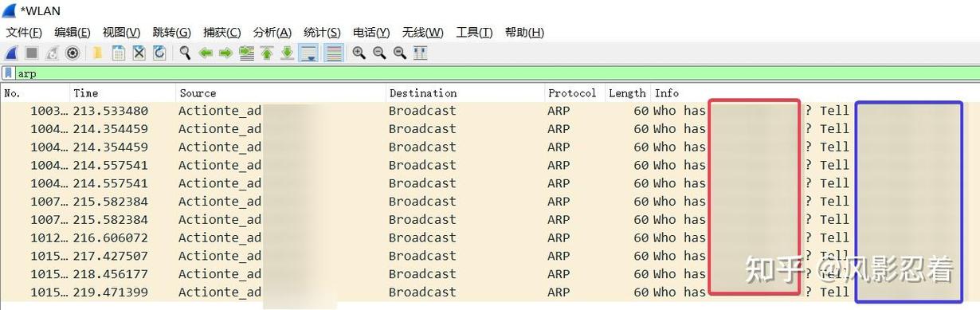Jump to the first packet
The height and width of the screenshot is (310, 980).
pyautogui.click(x=267, y=53)
